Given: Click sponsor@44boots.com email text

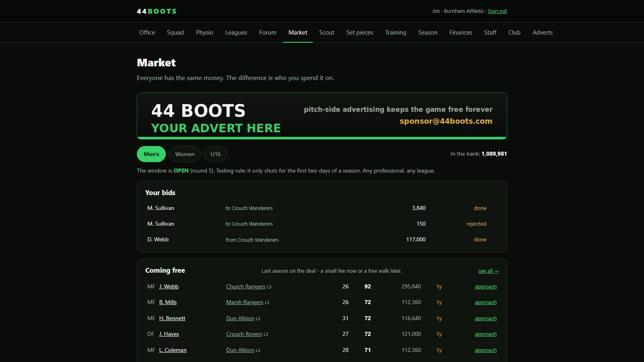Looking at the screenshot, I should (x=446, y=121).
